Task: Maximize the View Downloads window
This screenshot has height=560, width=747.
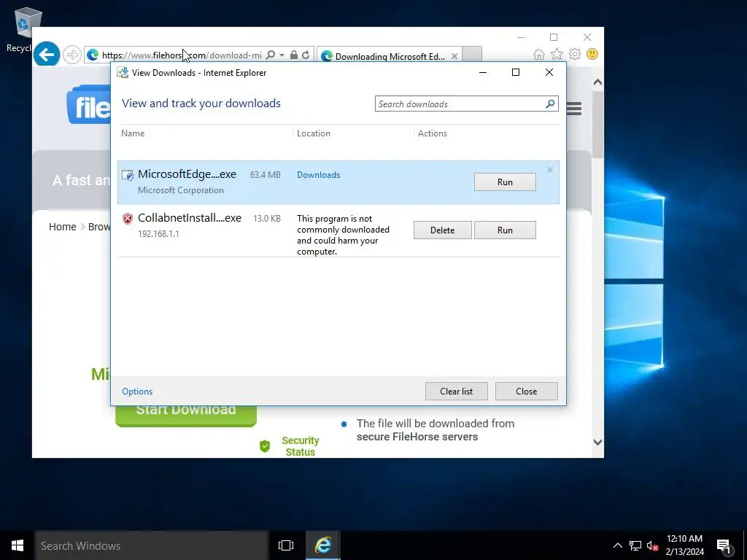Action: 516,72
